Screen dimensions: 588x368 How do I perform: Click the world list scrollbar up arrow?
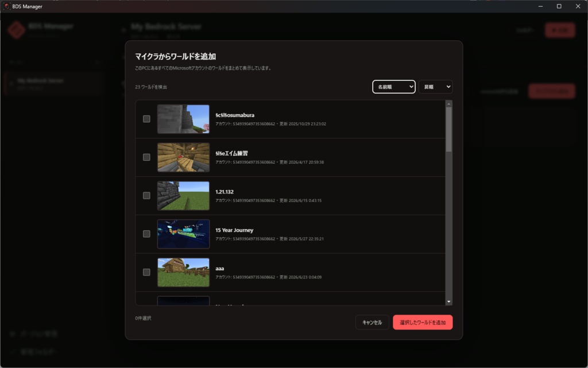448,104
